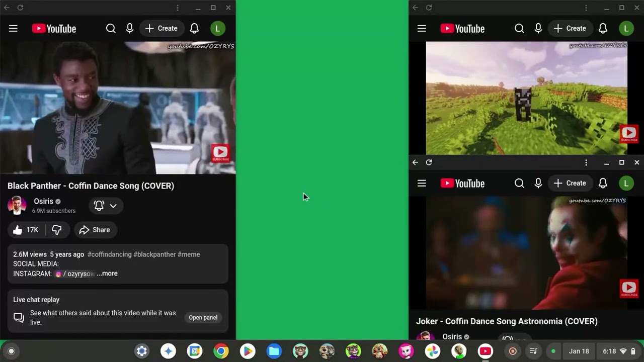Share the Black Panther video
Viewport: 644px width, 362px height.
(x=96, y=230)
